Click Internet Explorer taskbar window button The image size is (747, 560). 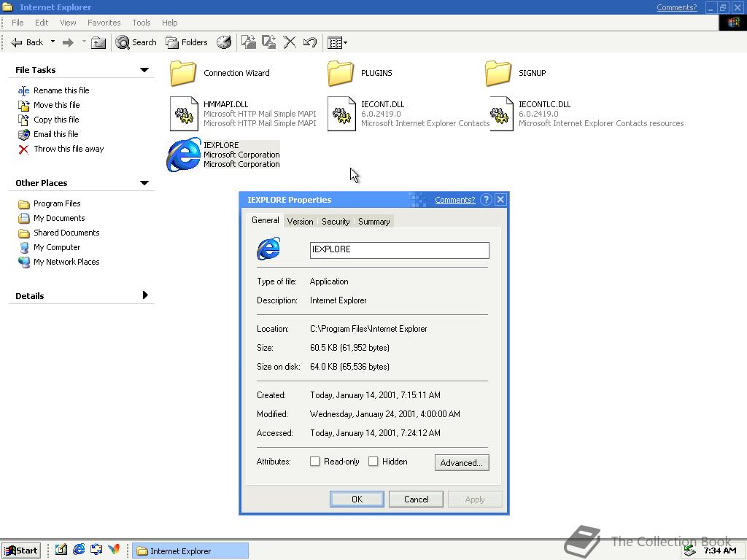click(x=190, y=551)
